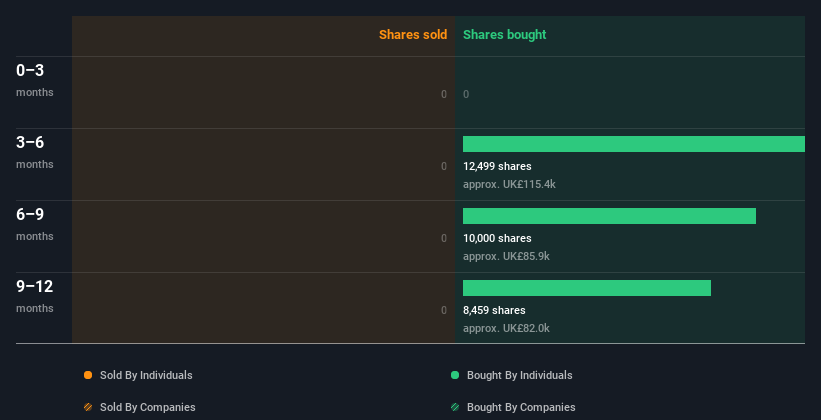
Task: Select the 9–12 months green bar
Action: pyautogui.click(x=587, y=288)
